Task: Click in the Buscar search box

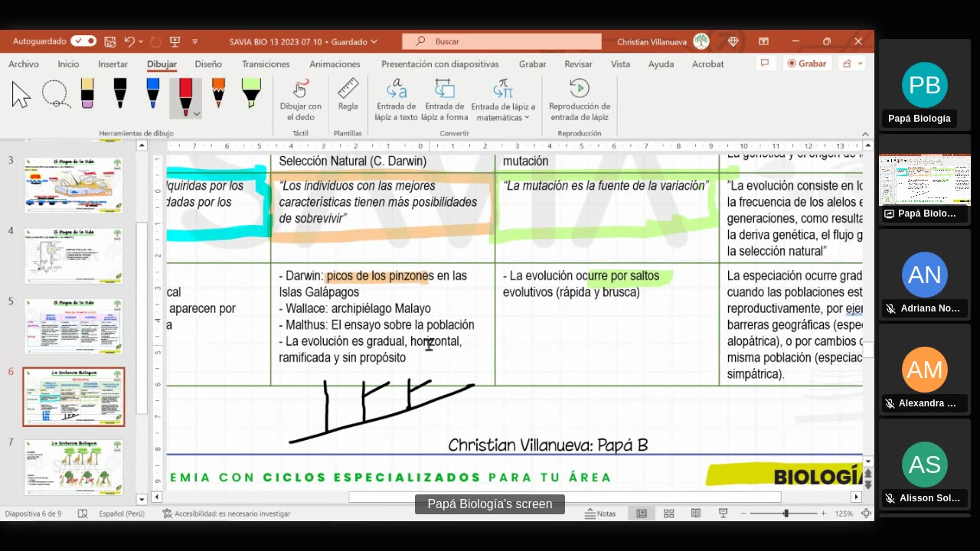Action: click(x=502, y=41)
